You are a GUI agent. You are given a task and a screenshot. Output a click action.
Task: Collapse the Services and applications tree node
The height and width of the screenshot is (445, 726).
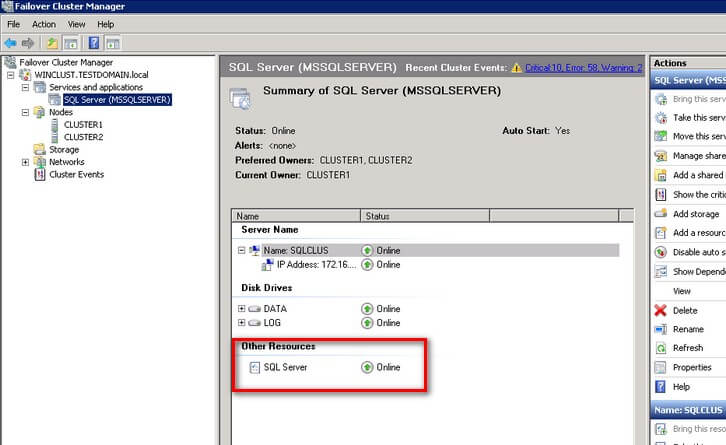[x=25, y=88]
